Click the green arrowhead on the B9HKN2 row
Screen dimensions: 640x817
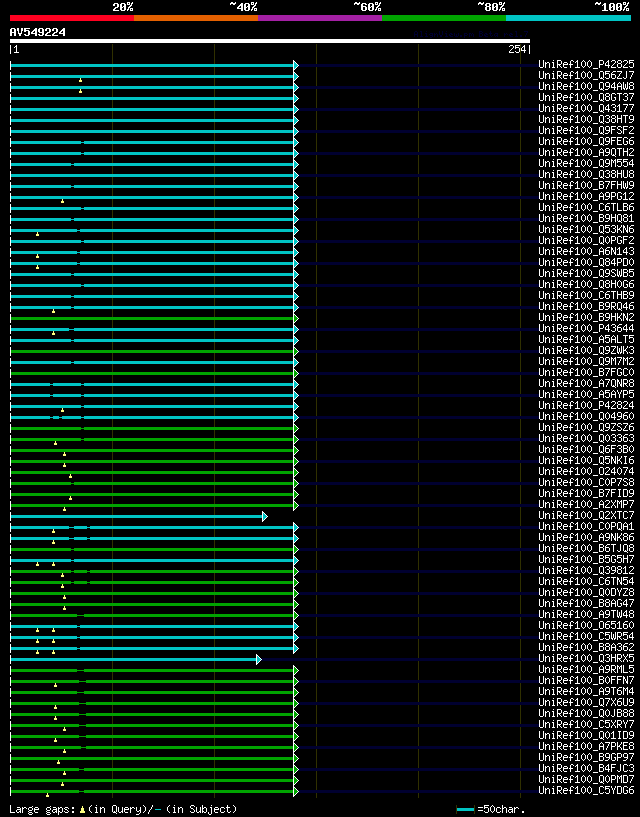tap(296, 318)
